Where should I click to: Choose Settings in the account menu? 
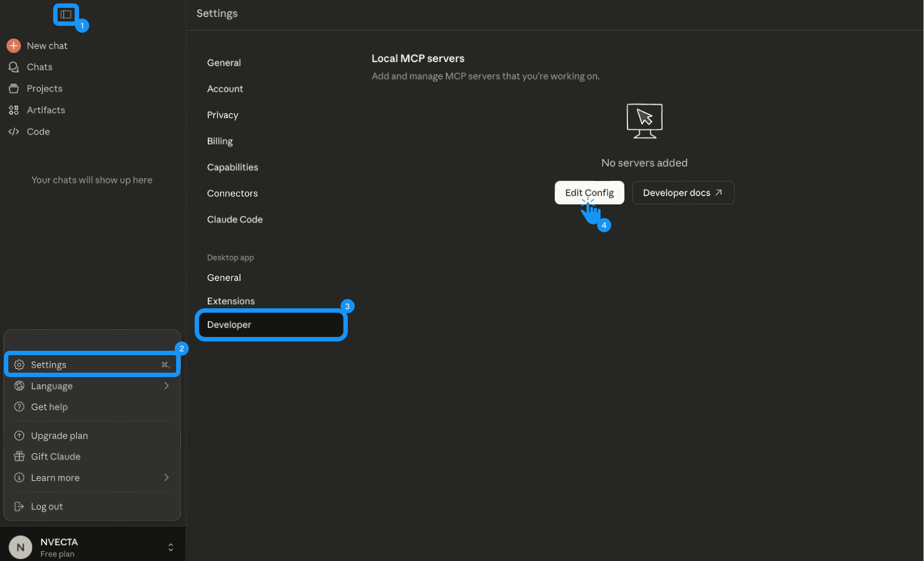click(92, 365)
